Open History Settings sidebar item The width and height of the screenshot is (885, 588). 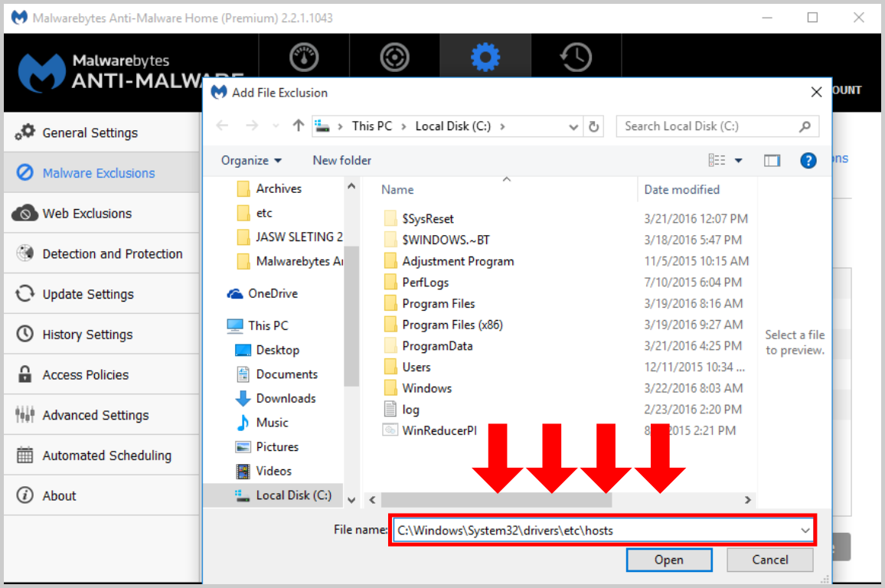(x=102, y=335)
